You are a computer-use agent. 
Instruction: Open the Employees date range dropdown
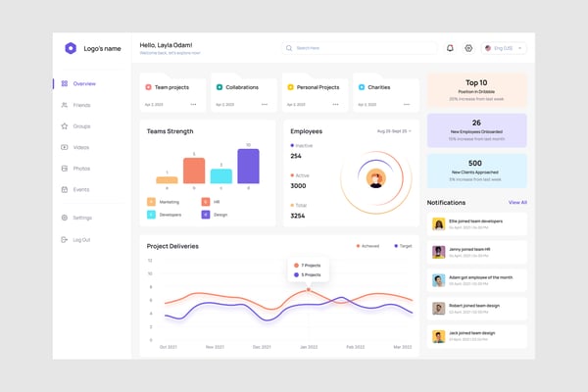pyautogui.click(x=394, y=131)
